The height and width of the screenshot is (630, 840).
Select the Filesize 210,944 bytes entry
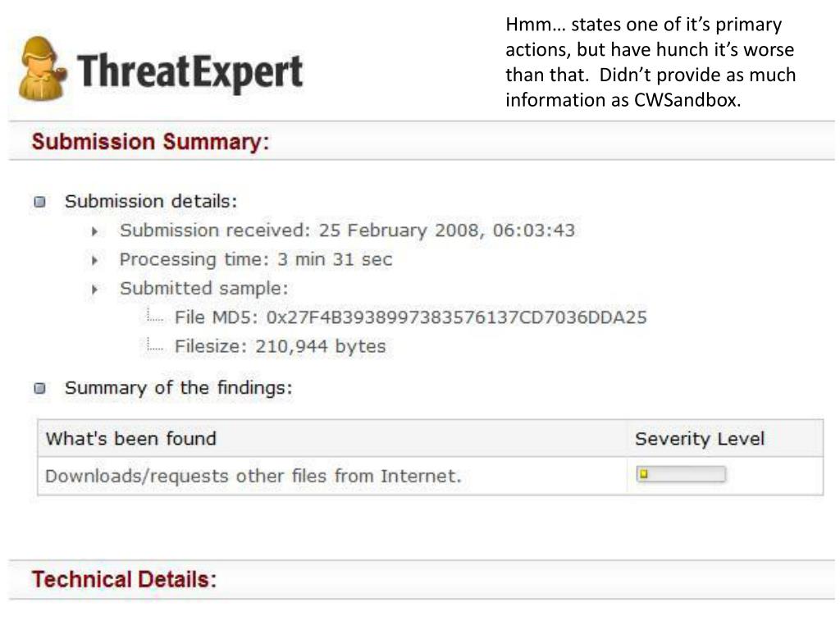pyautogui.click(x=281, y=346)
